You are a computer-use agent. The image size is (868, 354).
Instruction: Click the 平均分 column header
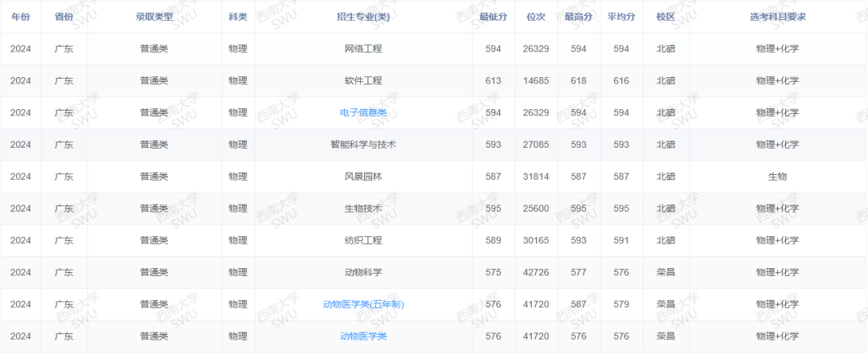pyautogui.click(x=621, y=17)
